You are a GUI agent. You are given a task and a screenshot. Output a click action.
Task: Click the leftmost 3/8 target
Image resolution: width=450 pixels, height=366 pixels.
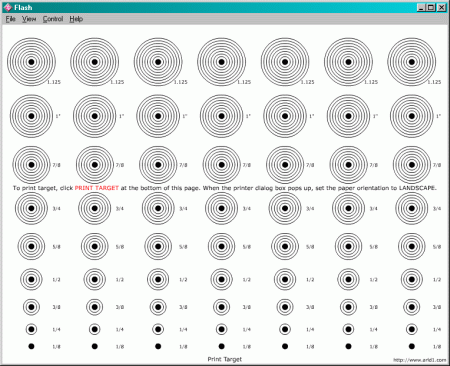pos(31,307)
